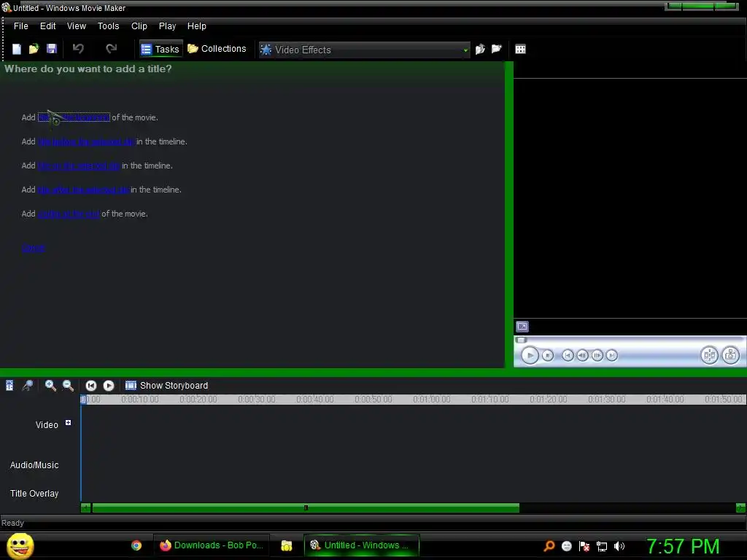747x560 pixels.
Task: Open the Help menu
Action: [x=197, y=26]
